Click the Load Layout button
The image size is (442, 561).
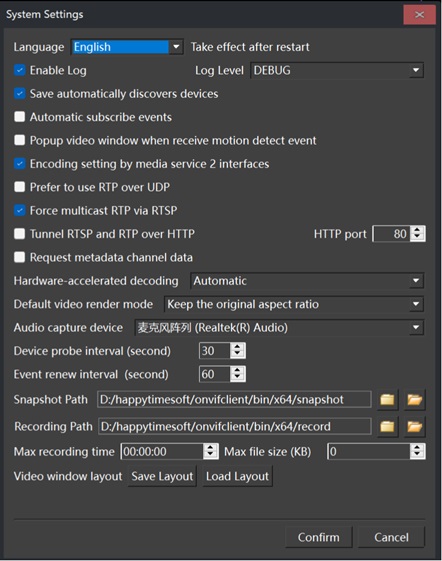pyautogui.click(x=237, y=476)
